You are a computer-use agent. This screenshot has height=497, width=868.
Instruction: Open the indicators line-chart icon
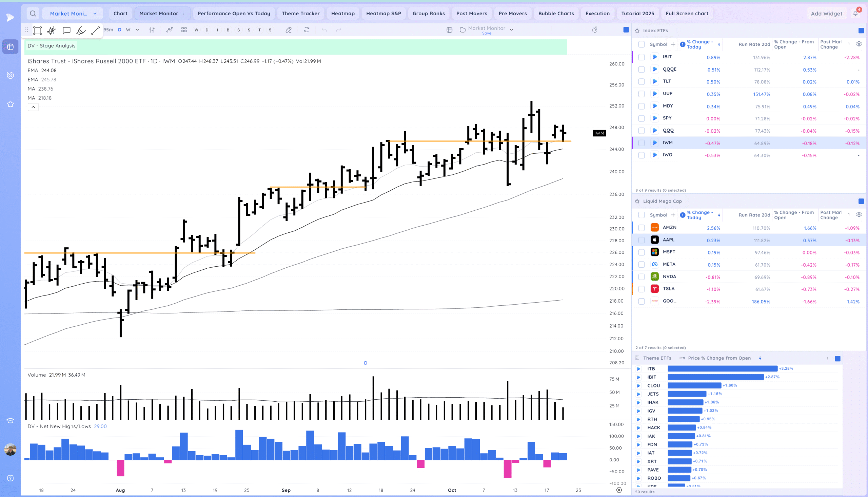click(x=170, y=30)
